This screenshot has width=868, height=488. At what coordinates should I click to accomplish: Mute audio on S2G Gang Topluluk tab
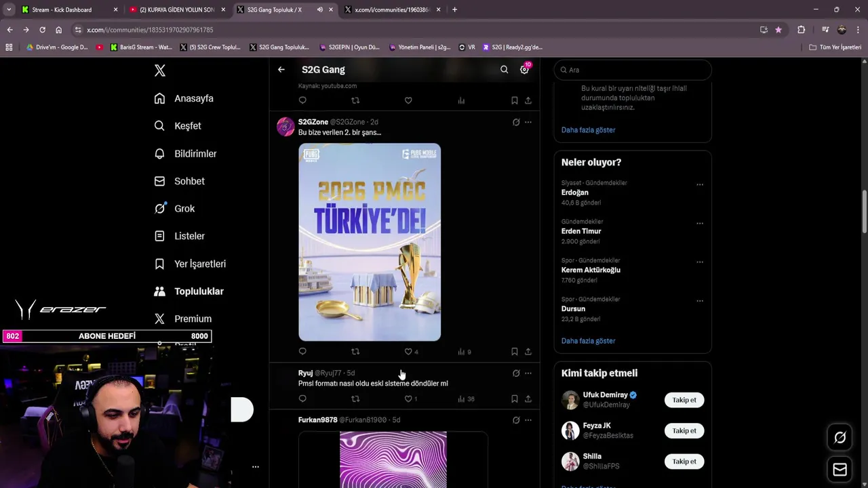(319, 9)
